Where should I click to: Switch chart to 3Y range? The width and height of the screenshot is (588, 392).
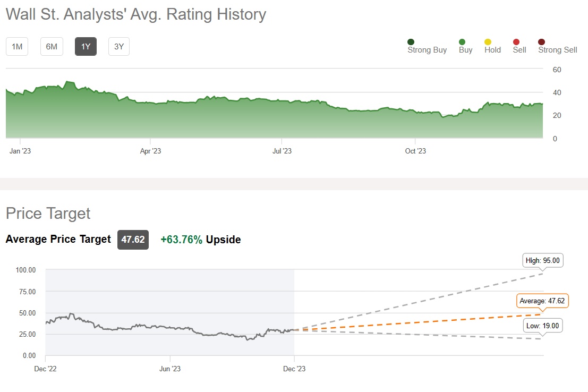(119, 47)
